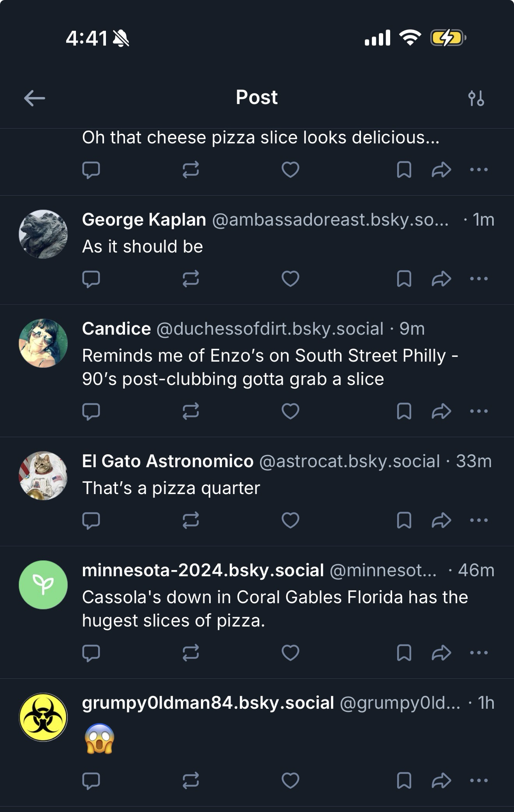Share El Gato Astronomico's reply
This screenshot has width=514, height=812.
(x=441, y=520)
